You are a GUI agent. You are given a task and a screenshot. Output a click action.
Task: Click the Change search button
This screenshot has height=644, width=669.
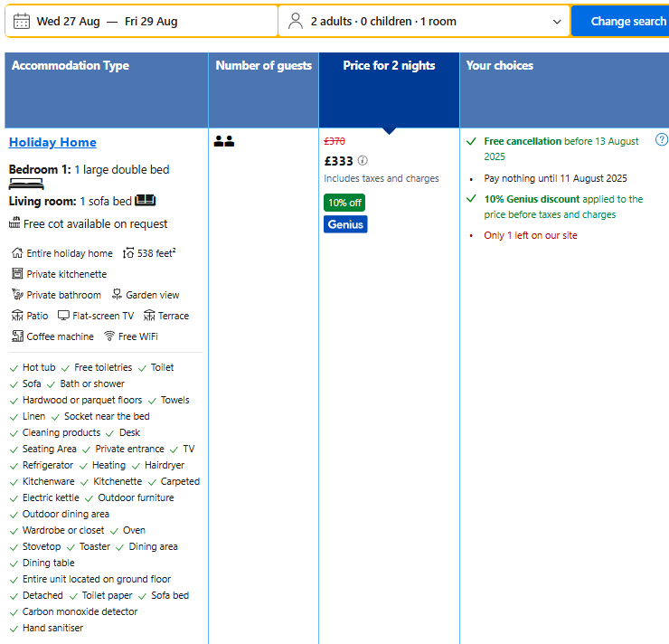click(620, 22)
